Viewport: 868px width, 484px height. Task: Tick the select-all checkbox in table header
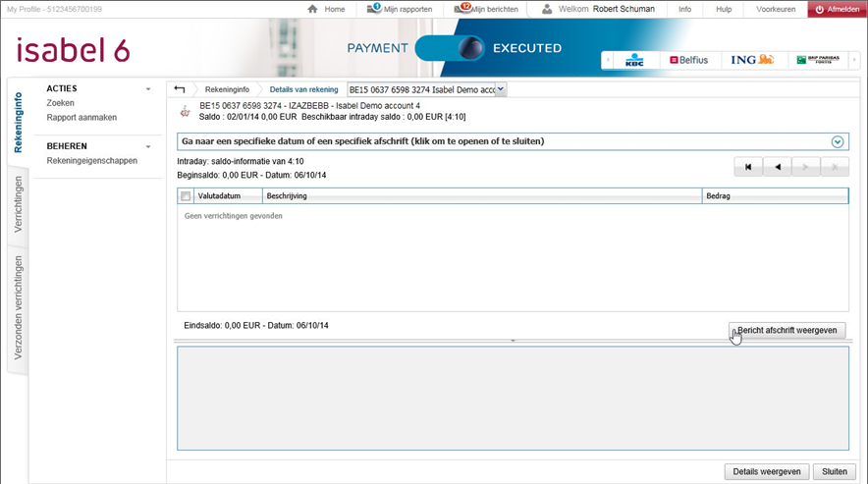186,196
